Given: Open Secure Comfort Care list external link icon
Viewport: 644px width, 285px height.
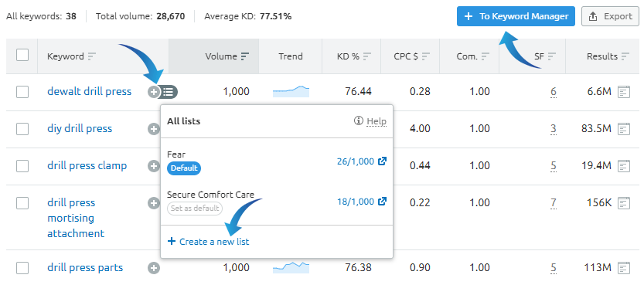Looking at the screenshot, I should click(x=382, y=202).
